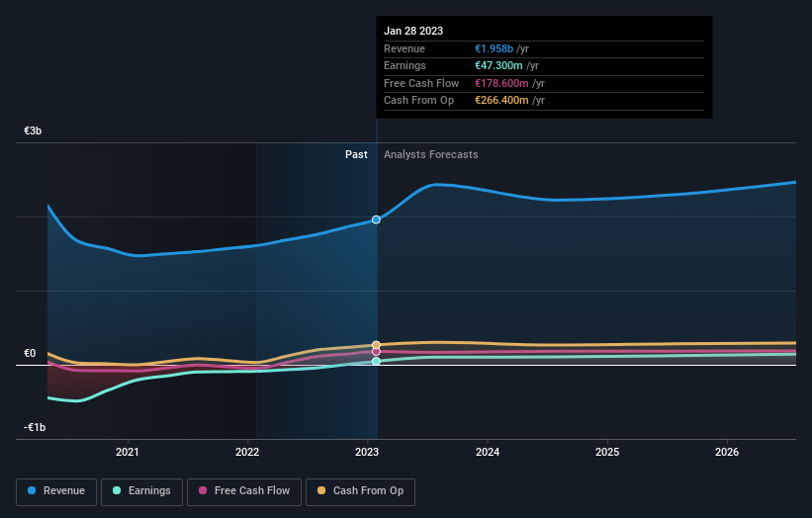The width and height of the screenshot is (812, 518).
Task: Click the Free Cash Flow tooltip row label
Action: coord(421,83)
